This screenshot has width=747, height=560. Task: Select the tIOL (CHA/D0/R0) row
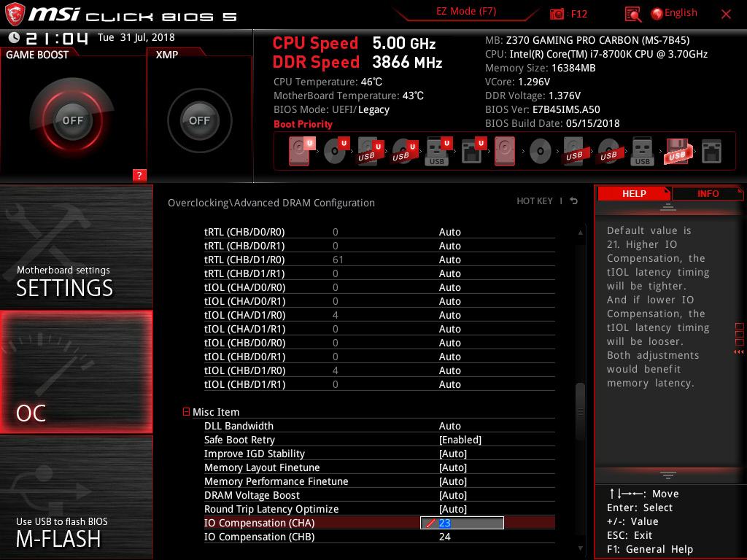coord(379,287)
